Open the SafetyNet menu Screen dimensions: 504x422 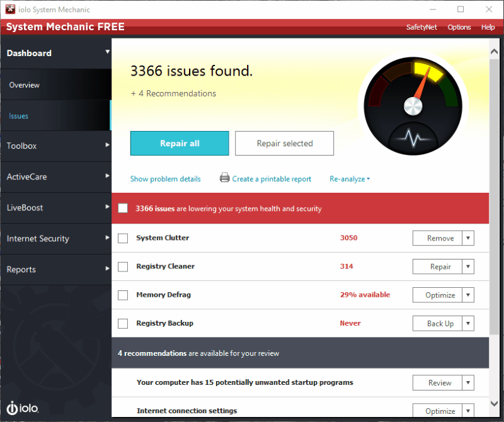[x=421, y=27]
